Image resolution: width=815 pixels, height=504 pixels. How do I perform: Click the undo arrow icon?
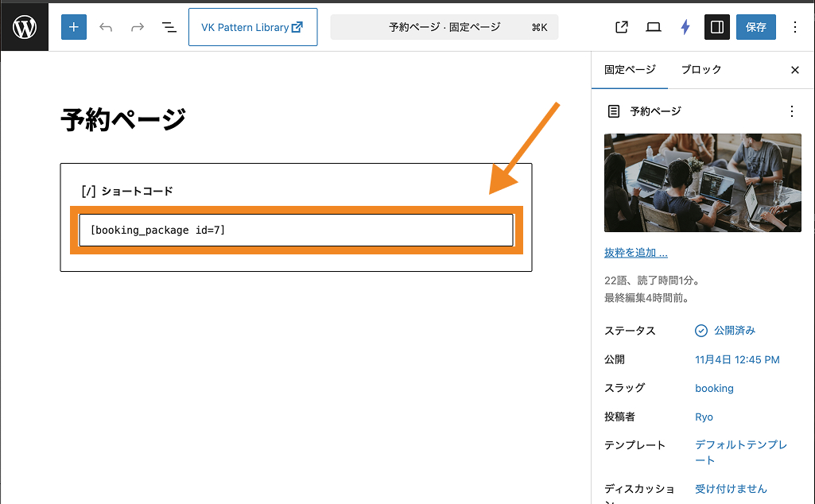click(x=106, y=27)
